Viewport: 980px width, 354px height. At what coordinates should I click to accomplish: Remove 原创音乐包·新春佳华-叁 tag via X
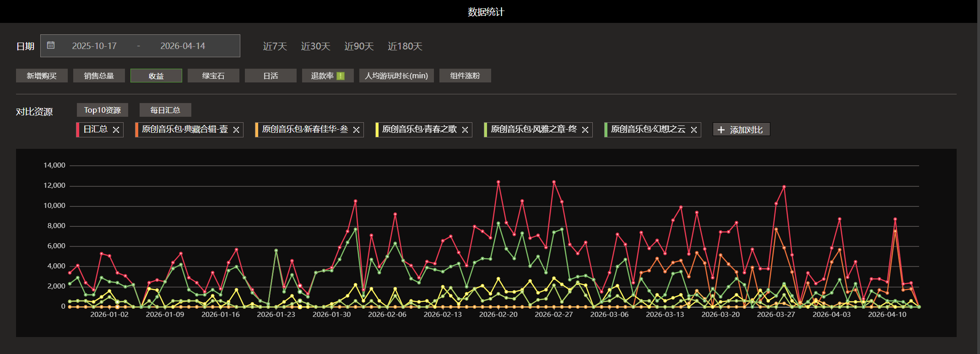coord(356,130)
